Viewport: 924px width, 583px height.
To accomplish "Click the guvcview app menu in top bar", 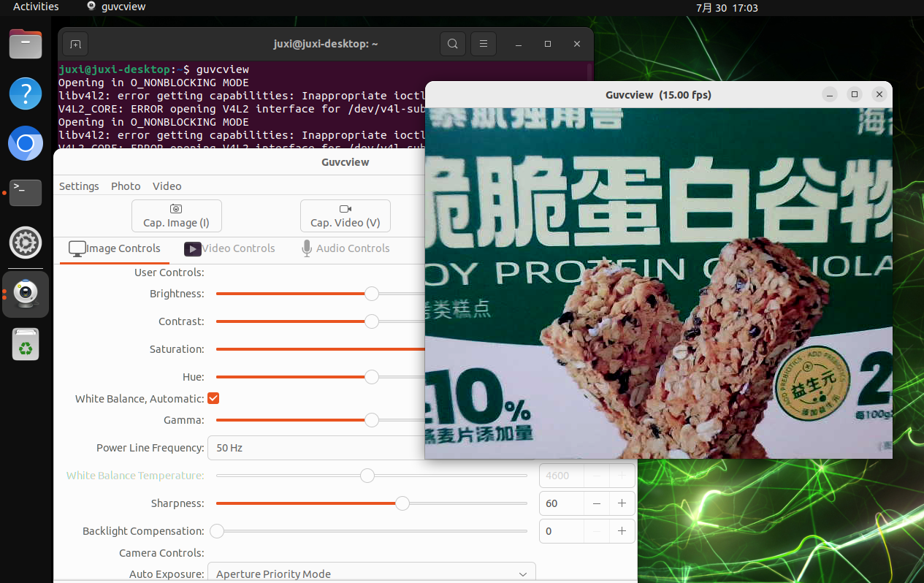I will pyautogui.click(x=116, y=7).
